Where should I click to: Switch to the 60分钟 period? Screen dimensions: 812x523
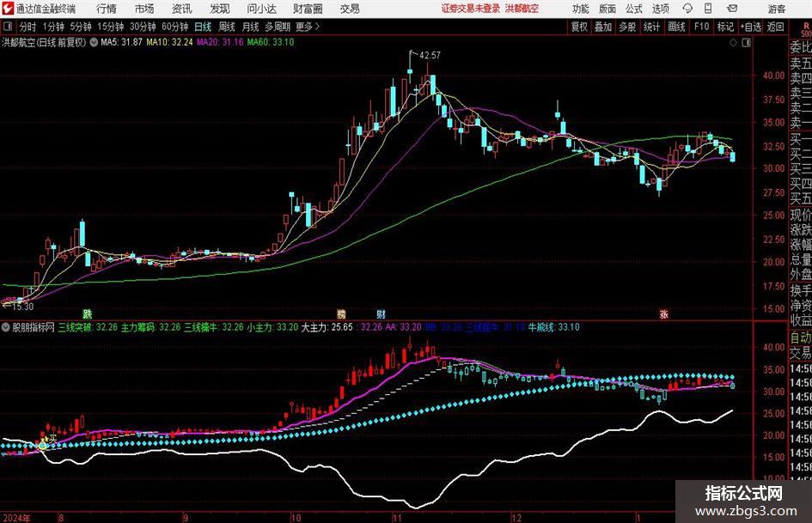point(174,27)
